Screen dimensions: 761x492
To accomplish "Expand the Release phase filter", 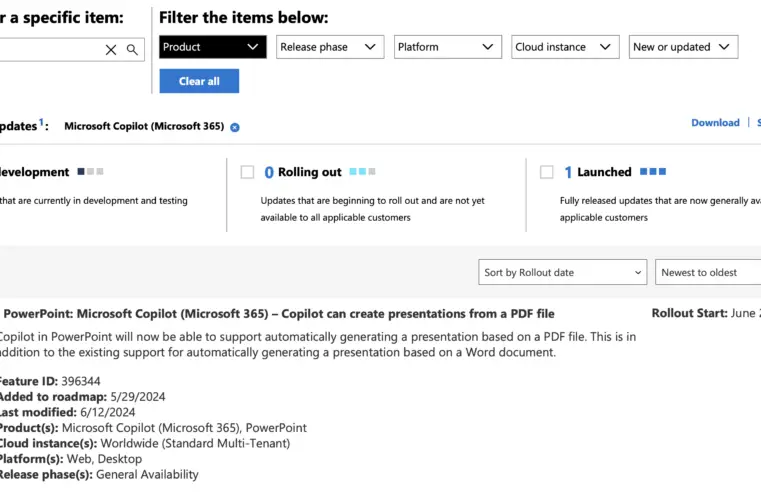I will [330, 47].
